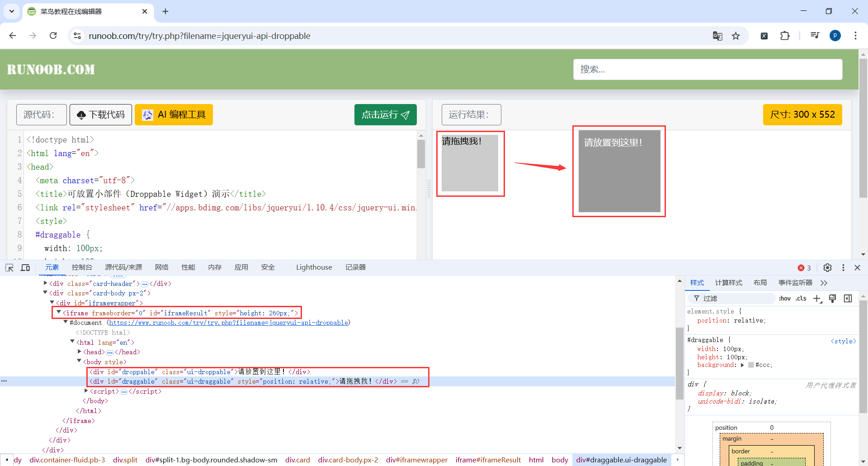Open the Chrome profile avatar

pos(835,36)
